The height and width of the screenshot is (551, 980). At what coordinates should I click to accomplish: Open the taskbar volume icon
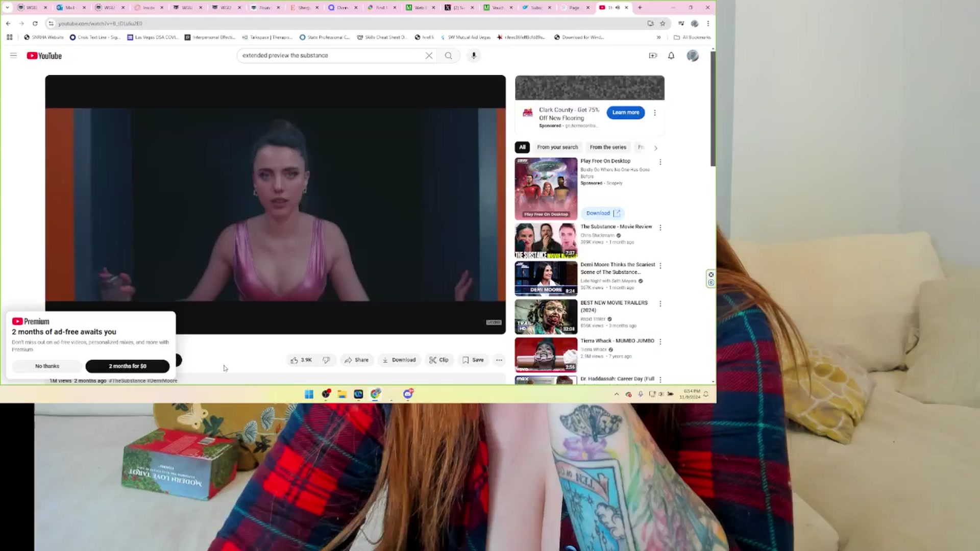661,394
